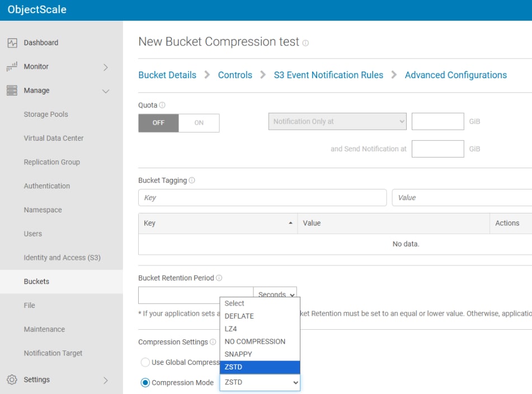Open Identity and Access (S3) page
Screen dimensions: 532x394
62,258
